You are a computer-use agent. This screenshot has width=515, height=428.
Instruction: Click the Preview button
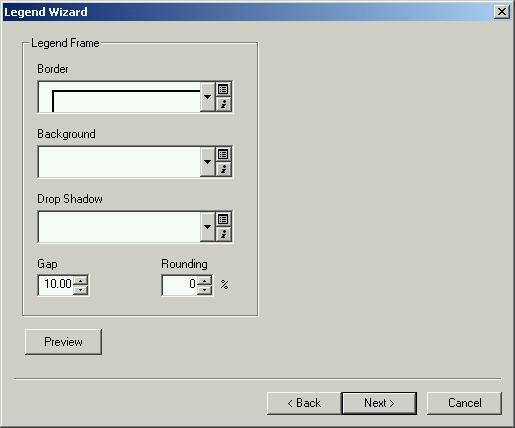click(x=63, y=342)
